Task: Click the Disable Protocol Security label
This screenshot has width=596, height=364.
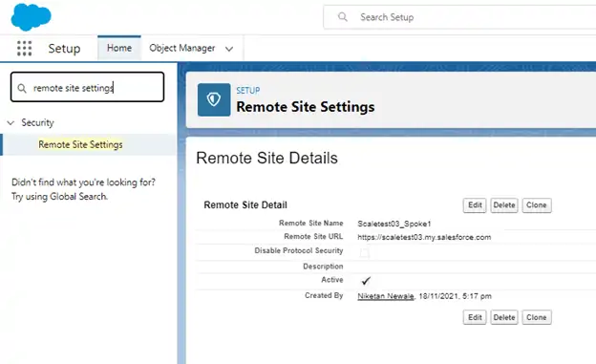Action: [x=299, y=250]
